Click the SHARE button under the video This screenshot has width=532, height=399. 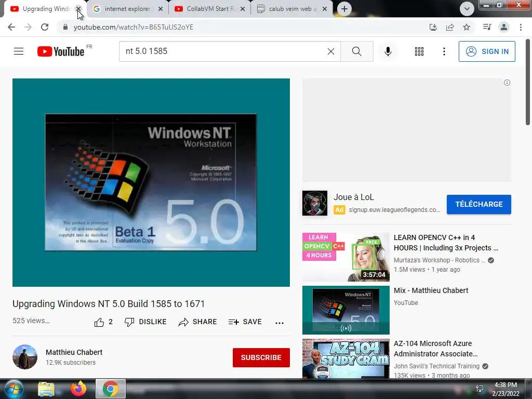click(197, 322)
